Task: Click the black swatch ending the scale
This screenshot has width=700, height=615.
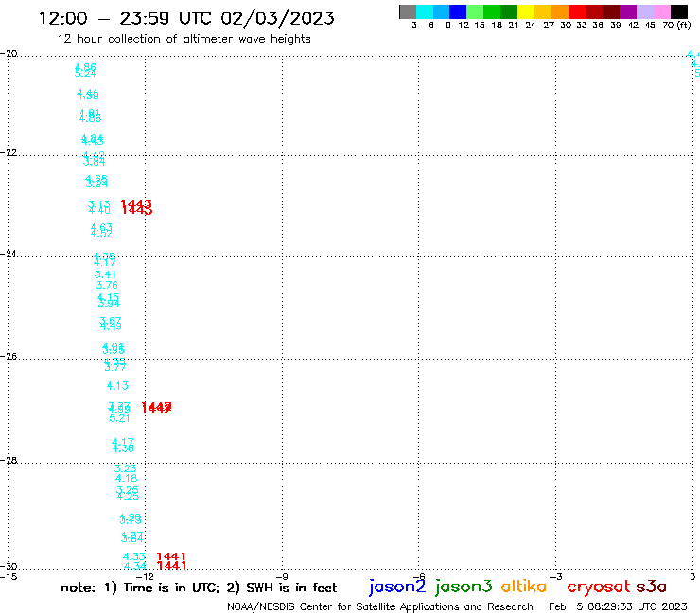Action: click(x=679, y=11)
